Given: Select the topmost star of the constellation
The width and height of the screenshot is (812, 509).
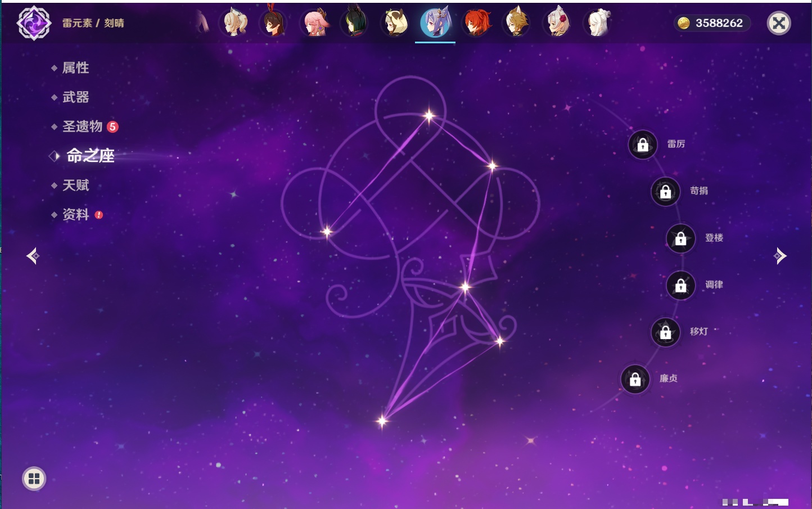Looking at the screenshot, I should click(429, 116).
